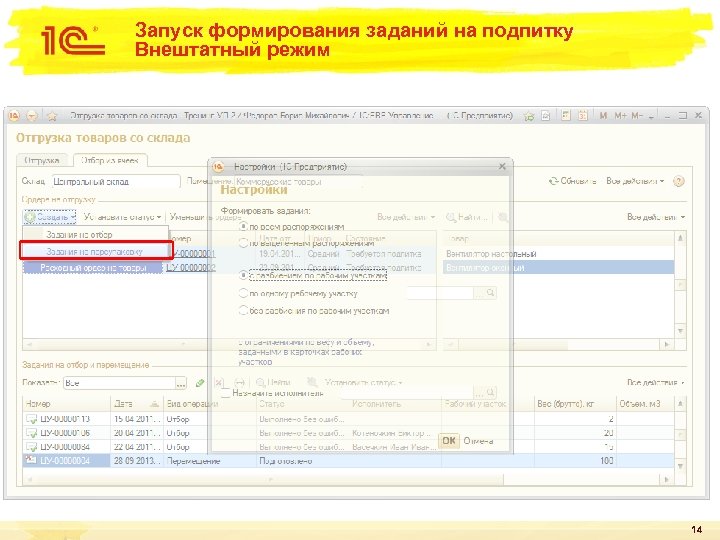This screenshot has width=720, height=540.
Task: Click the document icon of the 22.04 task row
Action: (31, 446)
